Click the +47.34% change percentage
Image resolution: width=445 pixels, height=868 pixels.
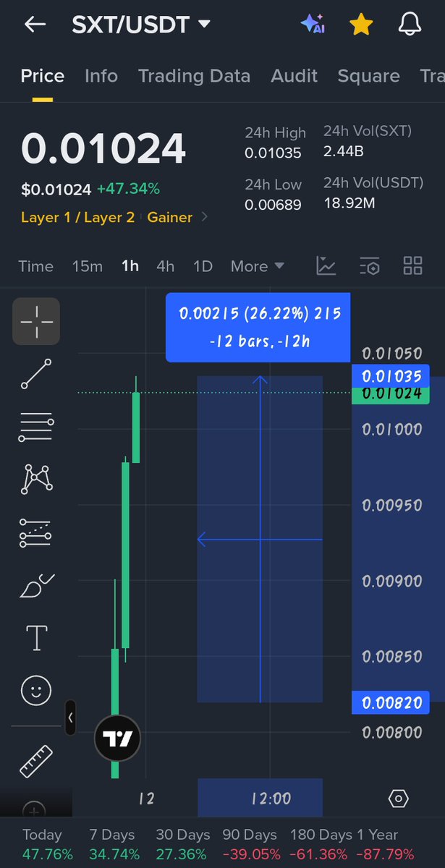tap(128, 190)
